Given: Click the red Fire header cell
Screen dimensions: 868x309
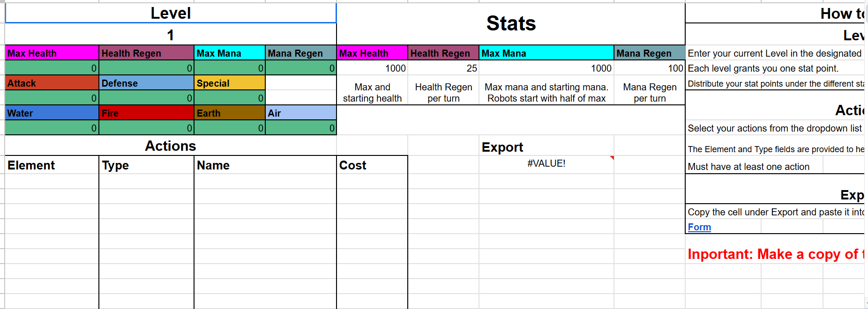Looking at the screenshot, I should (x=146, y=113).
